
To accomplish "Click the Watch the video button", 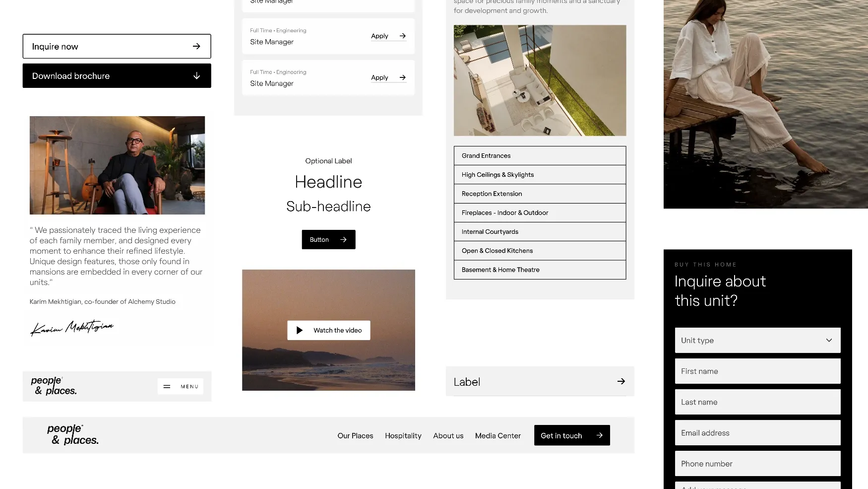I will point(328,330).
